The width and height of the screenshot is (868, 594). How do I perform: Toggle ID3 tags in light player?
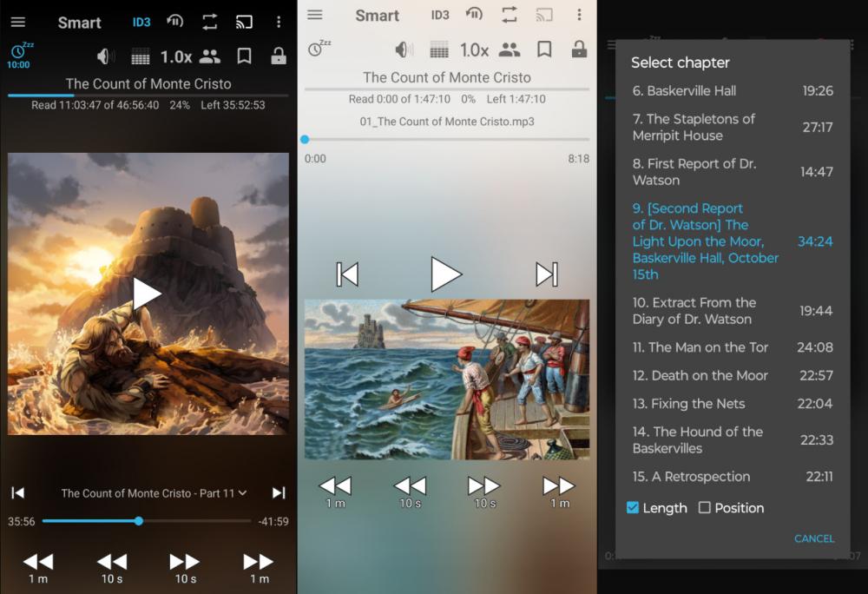[440, 15]
